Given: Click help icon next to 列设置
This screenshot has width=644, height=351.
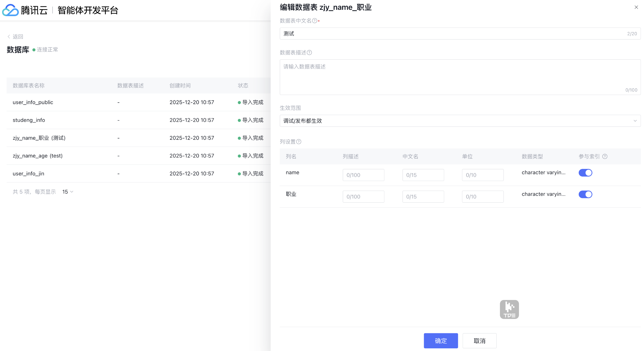Looking at the screenshot, I should [x=299, y=142].
